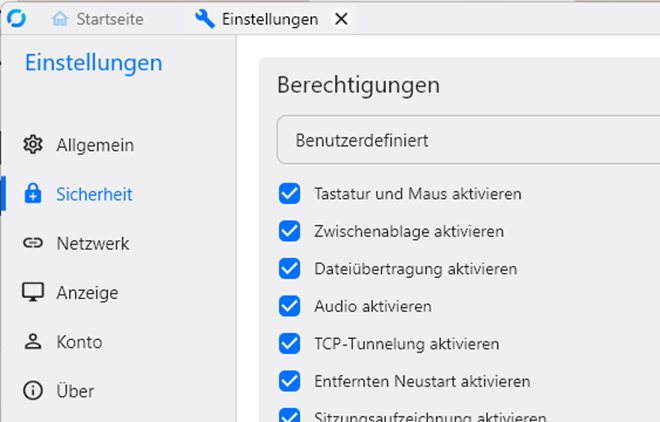This screenshot has height=422, width=660.
Task: Open the Netzwerk settings section
Action: tap(92, 243)
